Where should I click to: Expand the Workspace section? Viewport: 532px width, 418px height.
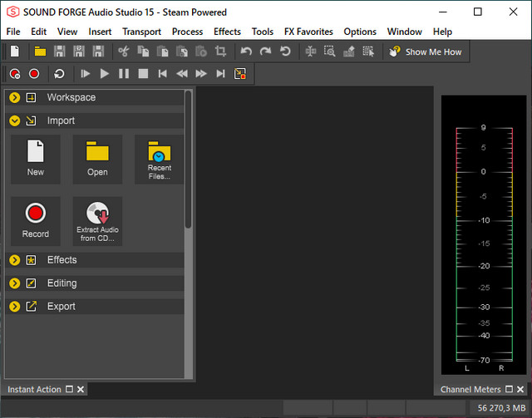[x=15, y=97]
